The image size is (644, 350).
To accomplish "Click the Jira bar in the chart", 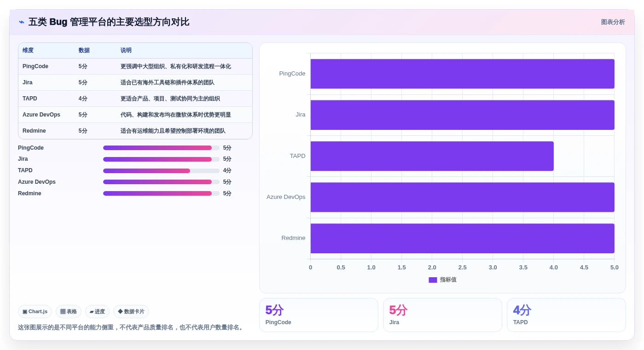I will [x=462, y=115].
